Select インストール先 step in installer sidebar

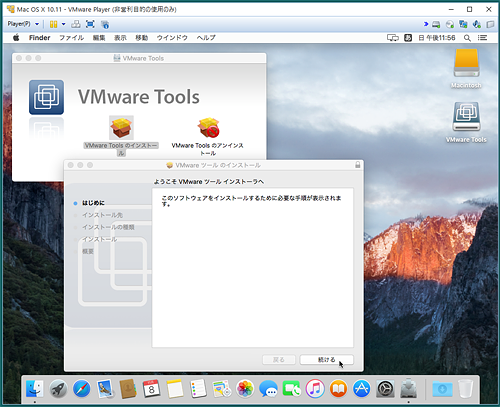pyautogui.click(x=102, y=215)
